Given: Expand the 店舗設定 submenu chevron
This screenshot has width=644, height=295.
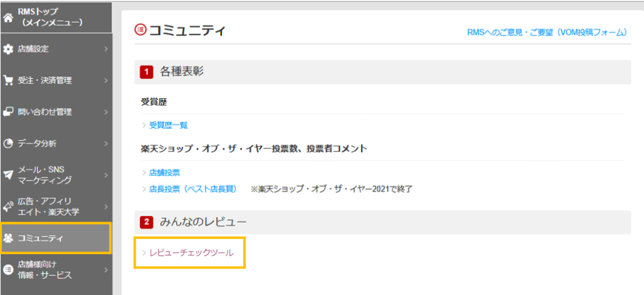Looking at the screenshot, I should coord(106,49).
